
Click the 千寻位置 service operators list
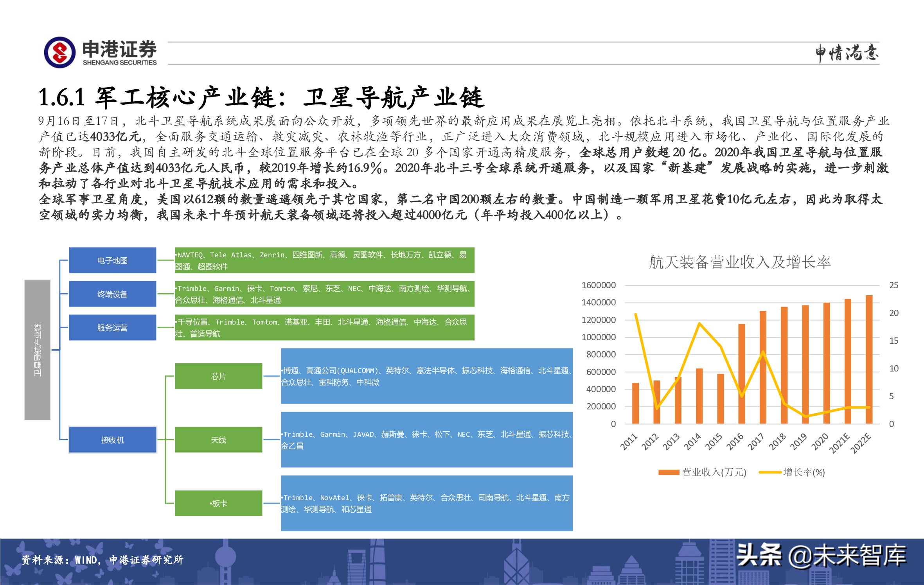pyautogui.click(x=325, y=328)
